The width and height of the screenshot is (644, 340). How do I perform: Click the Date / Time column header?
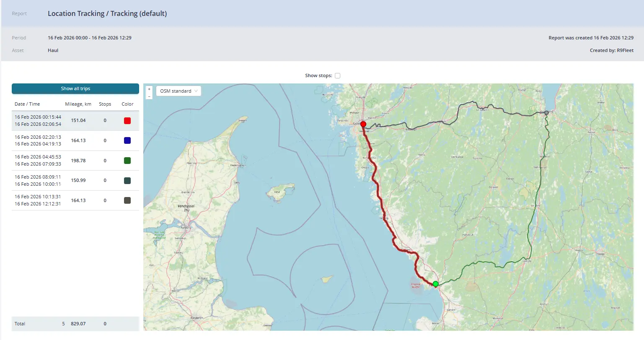(x=27, y=104)
